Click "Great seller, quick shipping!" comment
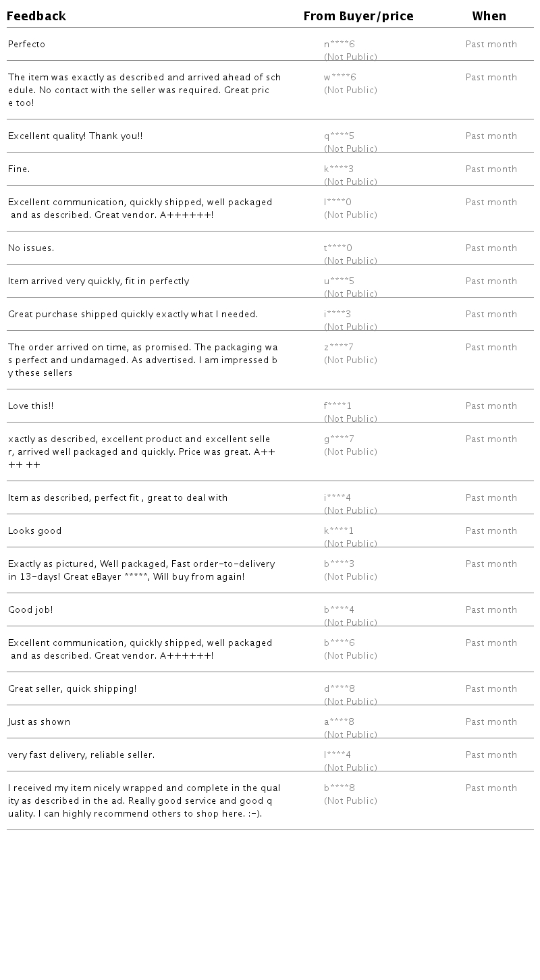The image size is (540, 980). point(72,689)
